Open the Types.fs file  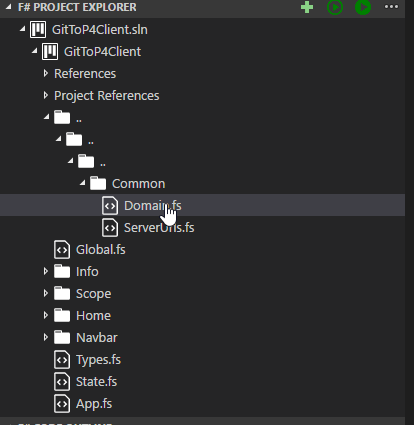[x=98, y=360]
